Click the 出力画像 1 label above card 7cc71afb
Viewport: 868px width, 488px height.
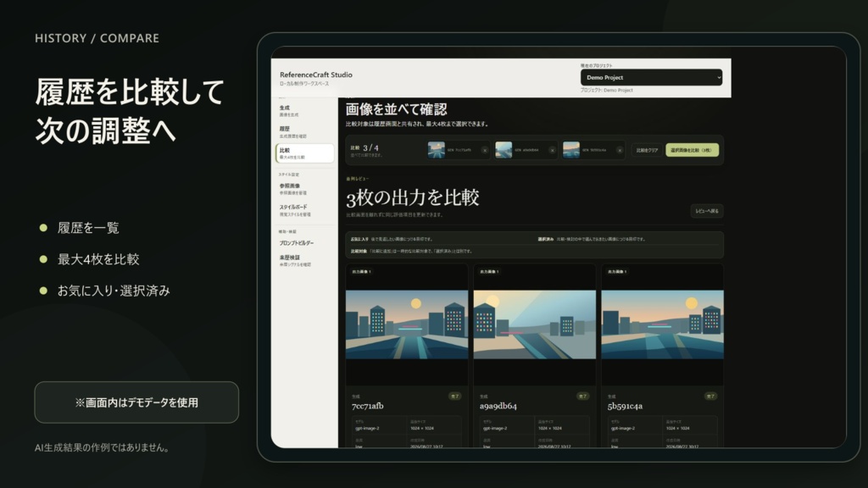[361, 272]
